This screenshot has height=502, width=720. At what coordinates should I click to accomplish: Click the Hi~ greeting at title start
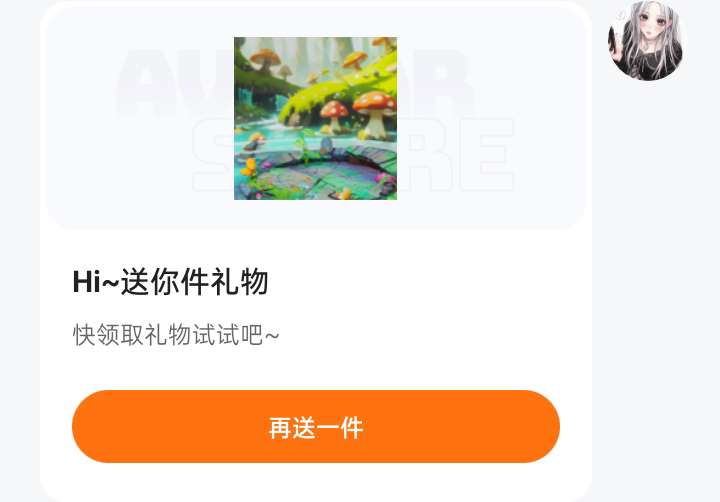tap(96, 282)
